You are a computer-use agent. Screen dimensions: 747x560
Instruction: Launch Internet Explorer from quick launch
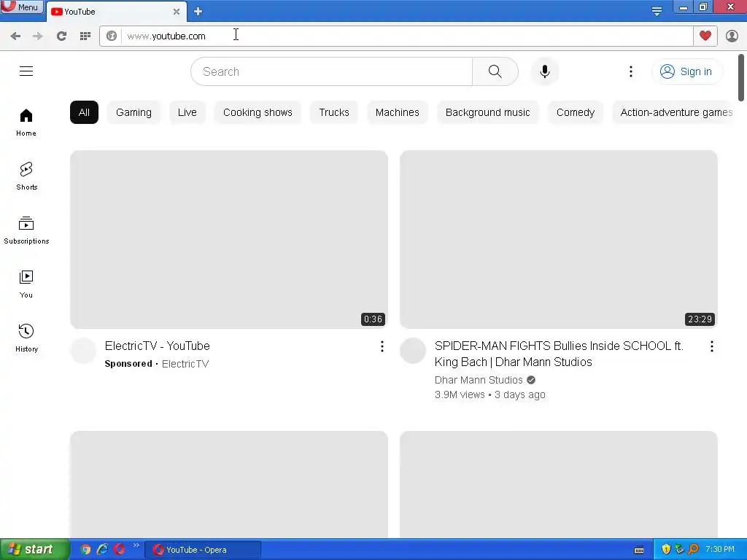tap(102, 550)
